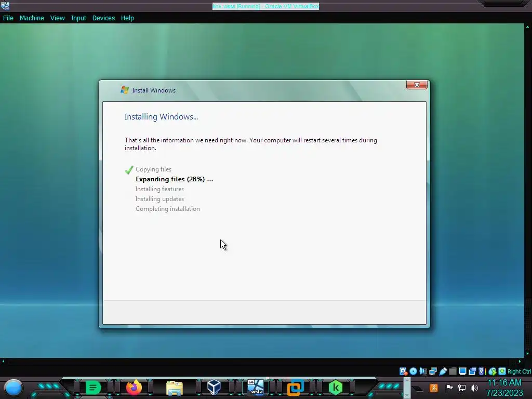Open the green chat app in taskbar
This screenshot has width=532, height=399.
pyautogui.click(x=93, y=388)
